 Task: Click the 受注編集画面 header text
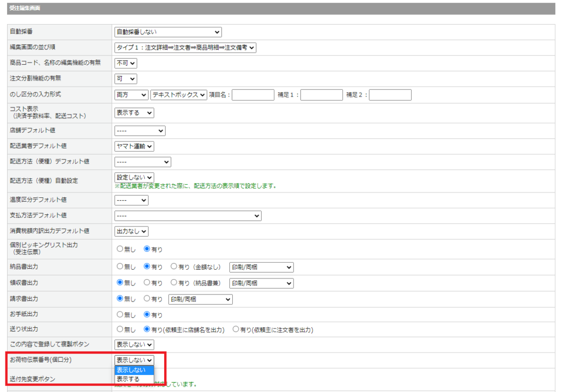tap(25, 8)
